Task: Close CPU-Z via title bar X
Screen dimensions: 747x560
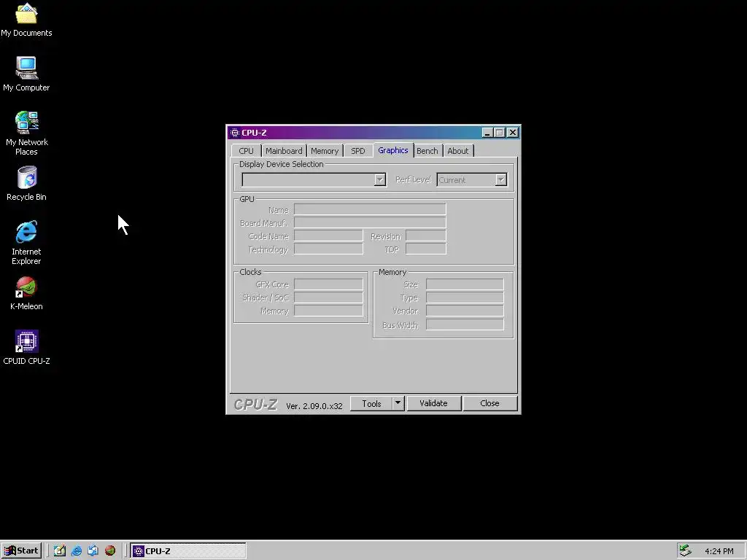Action: pyautogui.click(x=513, y=133)
